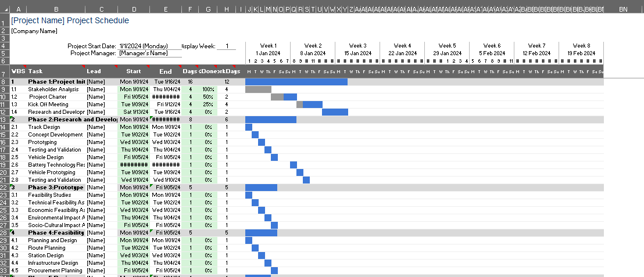
Task: Click the Stakeholder Analysis gray Gantt bar
Action: [x=258, y=89]
